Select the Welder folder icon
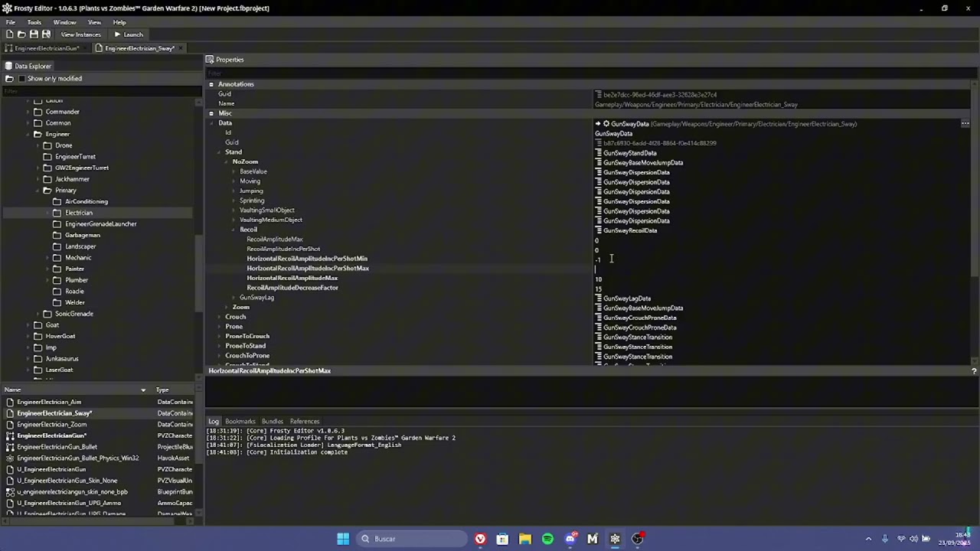980x551 pixels. point(57,302)
